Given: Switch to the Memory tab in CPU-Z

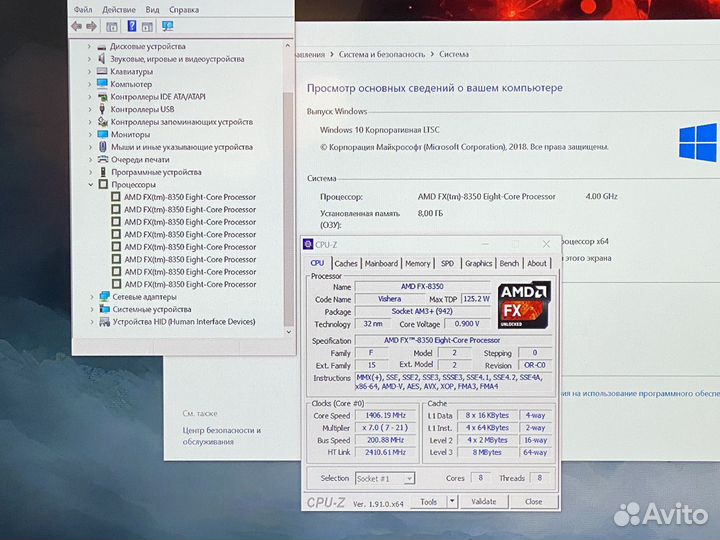Looking at the screenshot, I should pos(417,264).
